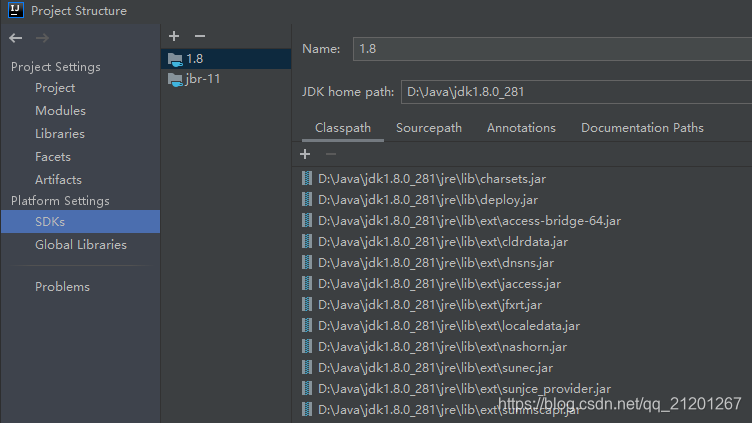Screen dimensions: 752x423
Task: Click jar icon beside sunec.jar
Action: pyautogui.click(x=307, y=368)
